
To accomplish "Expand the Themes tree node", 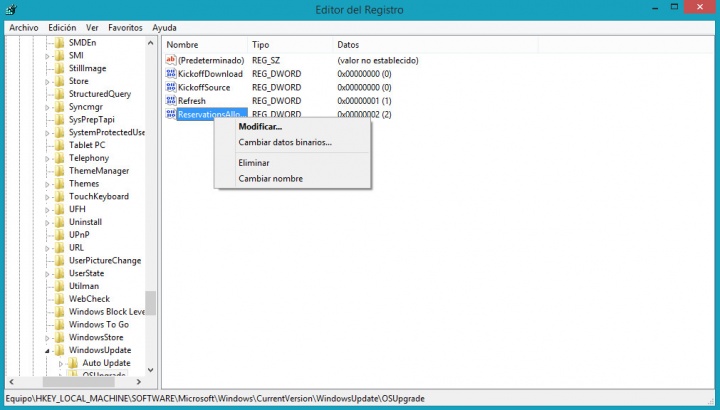I will 47,184.
